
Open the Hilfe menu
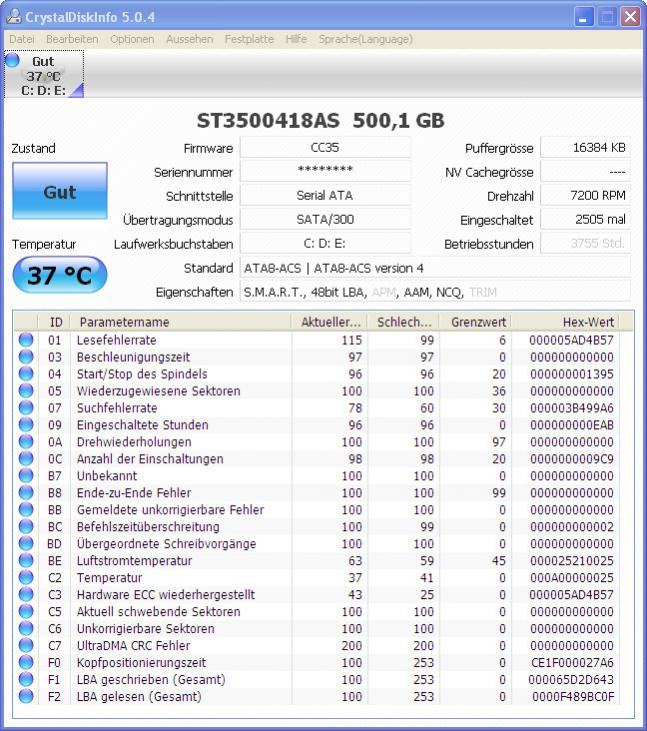(x=296, y=39)
